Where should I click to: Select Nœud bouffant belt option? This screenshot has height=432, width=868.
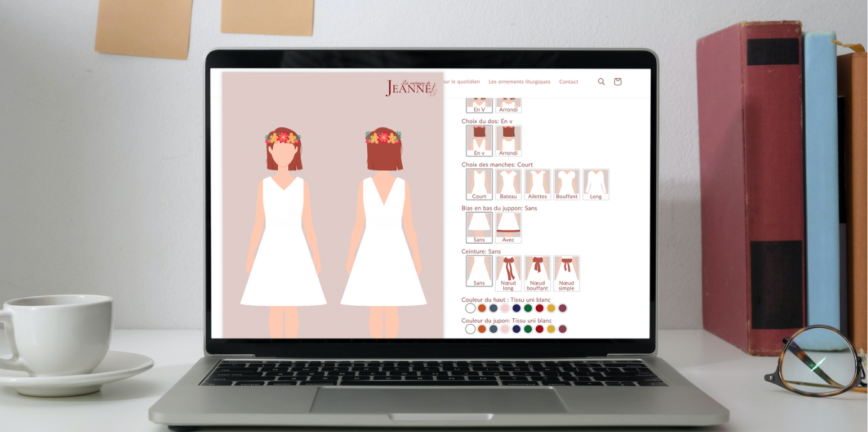click(538, 273)
